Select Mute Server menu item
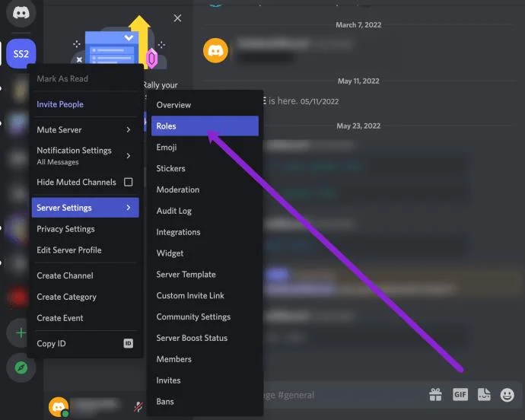The width and height of the screenshot is (525, 420). 85,129
